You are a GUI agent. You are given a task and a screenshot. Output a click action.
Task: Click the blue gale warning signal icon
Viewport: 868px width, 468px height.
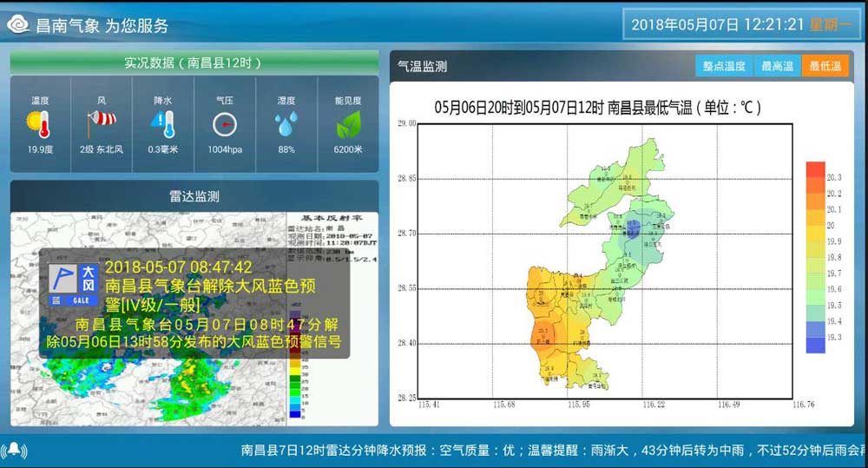coord(73,285)
